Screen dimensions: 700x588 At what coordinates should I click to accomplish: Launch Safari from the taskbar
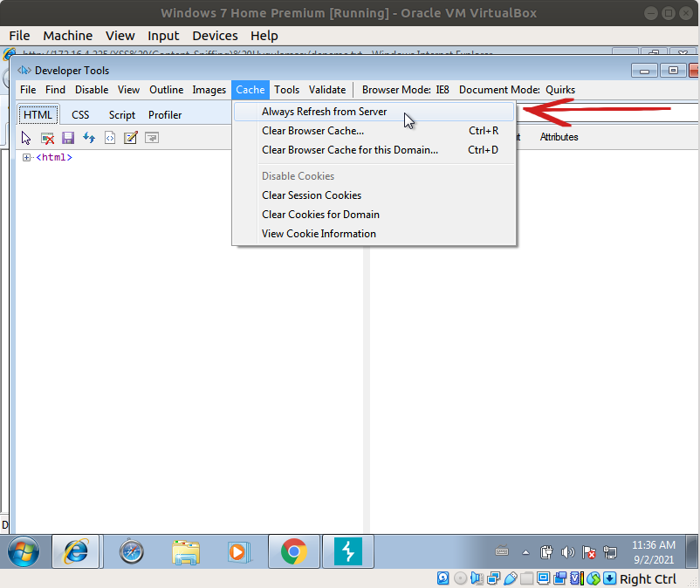tap(131, 551)
